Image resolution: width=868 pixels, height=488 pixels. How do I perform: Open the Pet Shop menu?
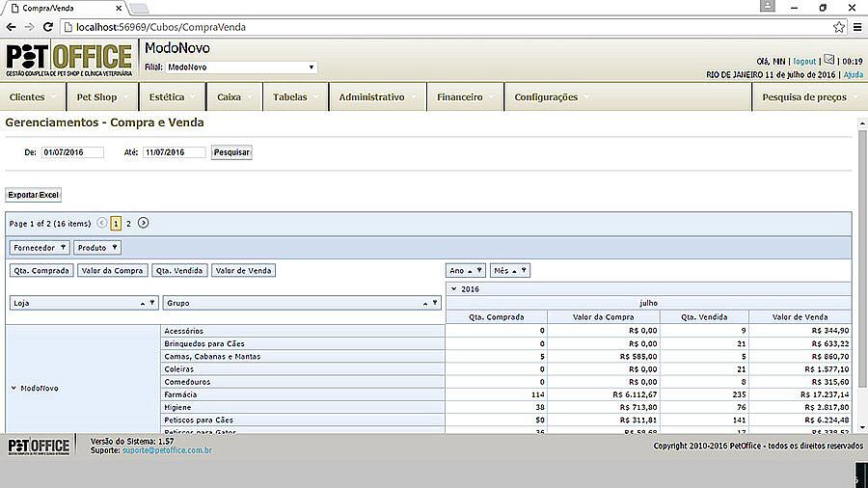coord(102,97)
